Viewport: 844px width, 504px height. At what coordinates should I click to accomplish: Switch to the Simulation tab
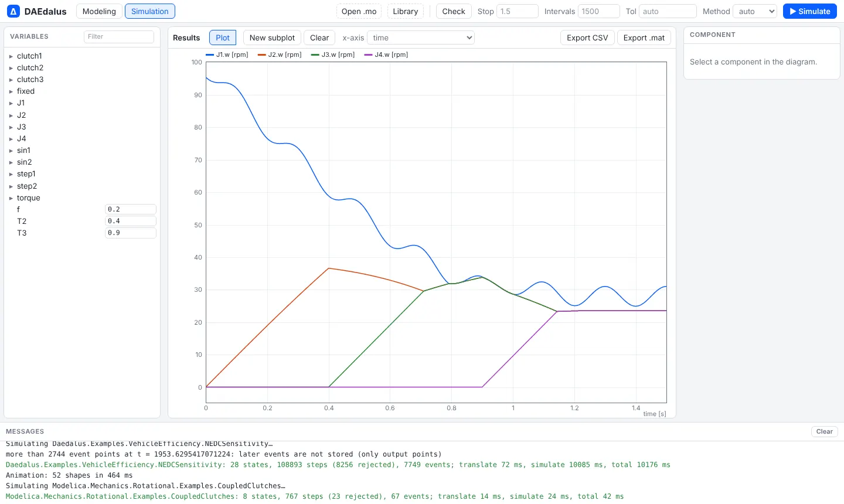150,11
